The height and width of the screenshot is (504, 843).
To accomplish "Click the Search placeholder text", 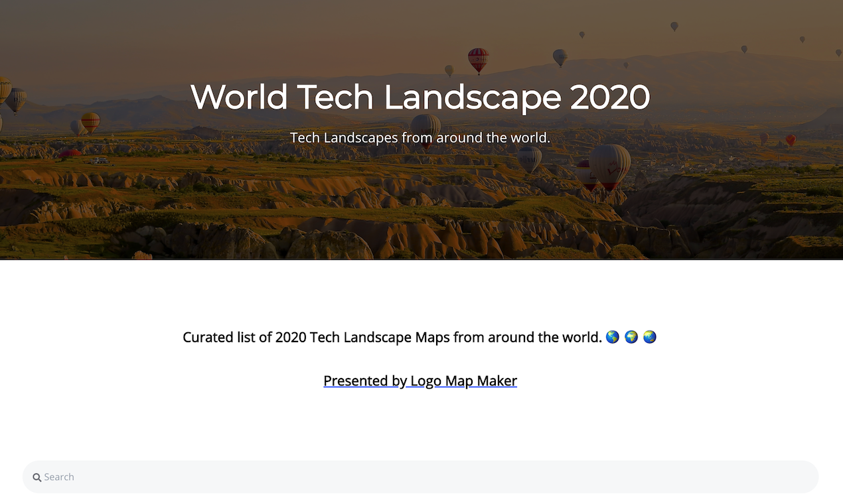I will pos(58,477).
